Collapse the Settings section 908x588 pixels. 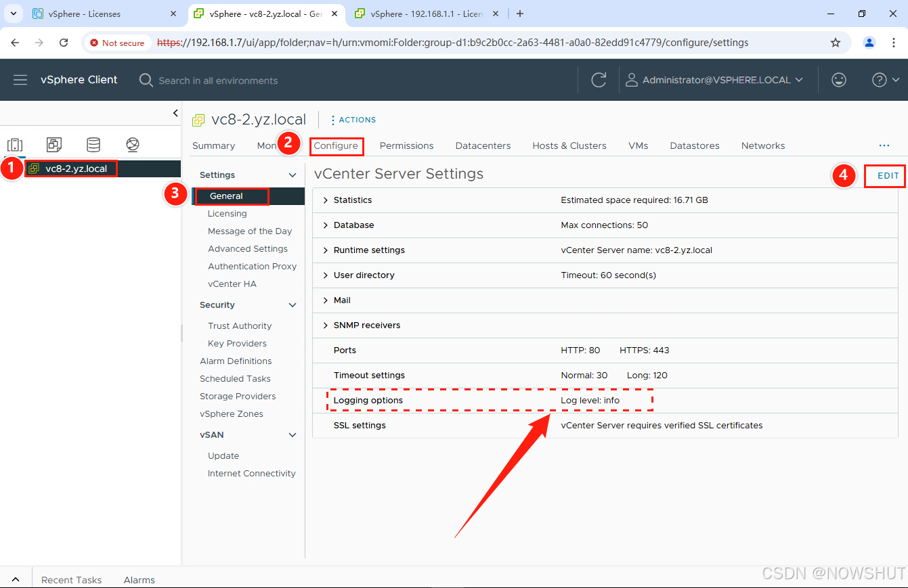click(x=293, y=175)
